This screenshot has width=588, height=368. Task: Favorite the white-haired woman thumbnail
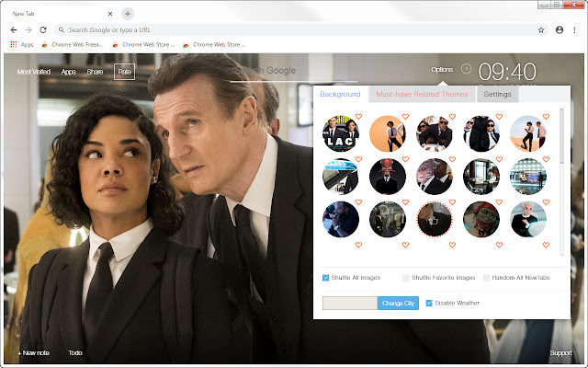point(546,202)
